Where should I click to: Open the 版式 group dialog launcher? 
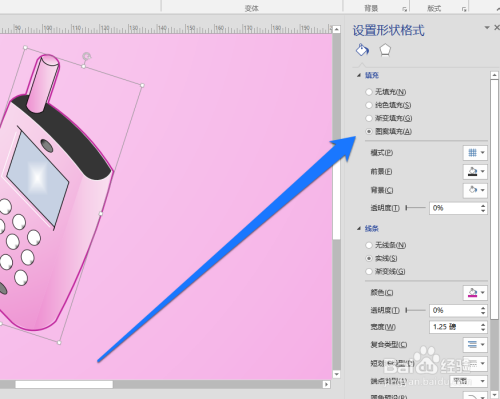[464, 9]
